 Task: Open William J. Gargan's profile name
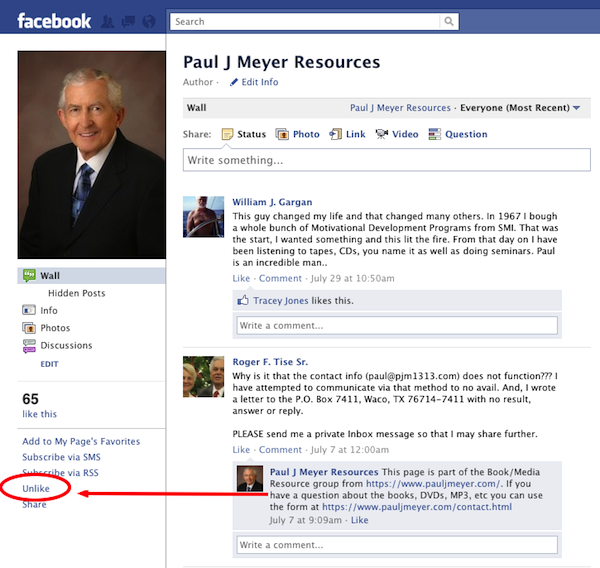(x=272, y=202)
